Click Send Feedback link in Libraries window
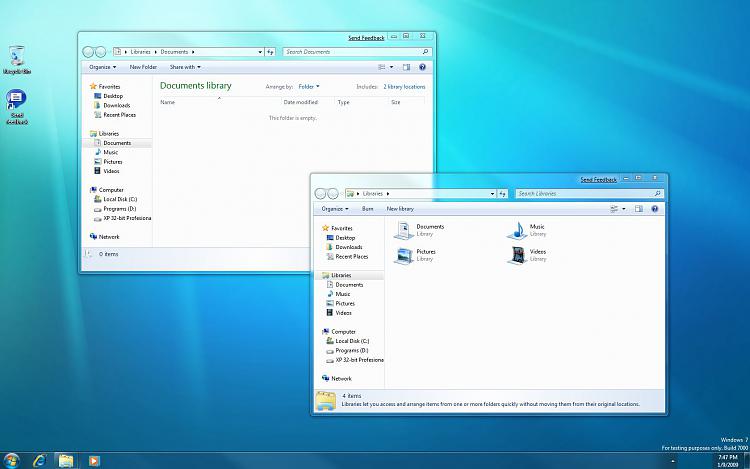 click(x=598, y=180)
